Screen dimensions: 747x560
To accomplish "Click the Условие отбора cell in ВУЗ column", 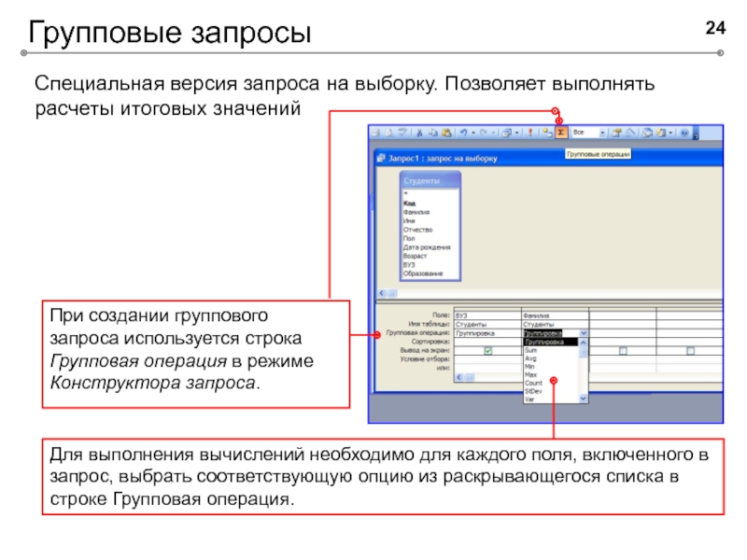I will tap(487, 359).
